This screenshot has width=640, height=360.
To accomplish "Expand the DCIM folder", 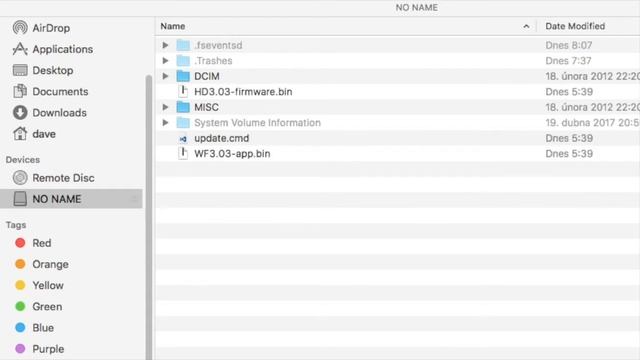I will pos(165,76).
